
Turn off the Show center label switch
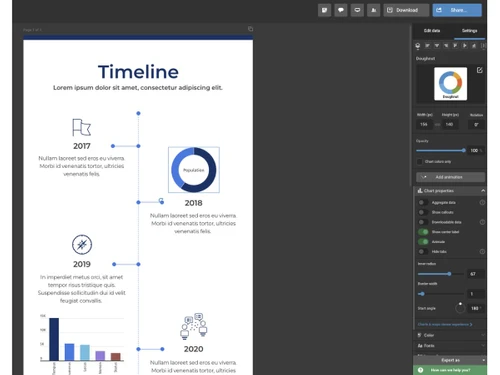423,232
